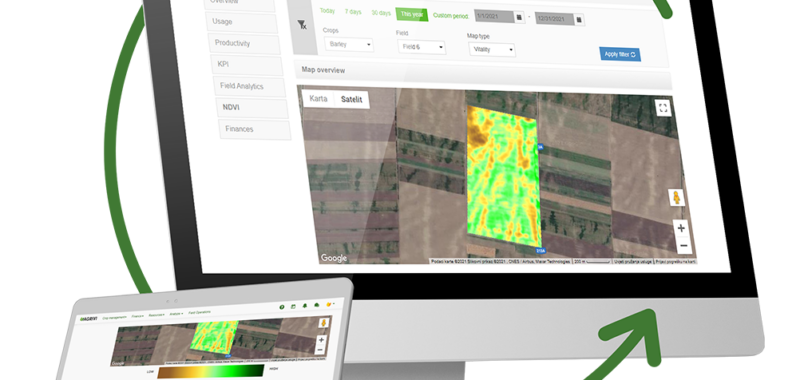Click the 1/1/2021 start date field
This screenshot has height=380, width=800.
[x=494, y=16]
